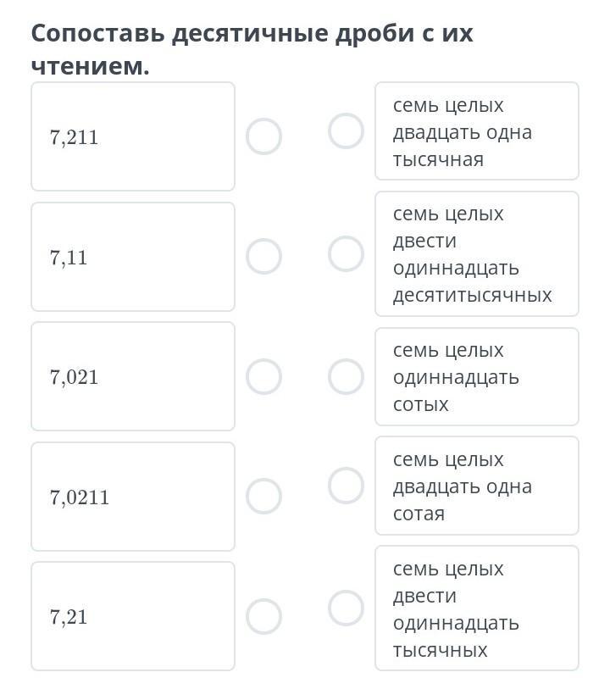610x700 pixels.
Task: Mark circle beside 'семь целых одиннадцать сотых'
Action: pyautogui.click(x=346, y=376)
